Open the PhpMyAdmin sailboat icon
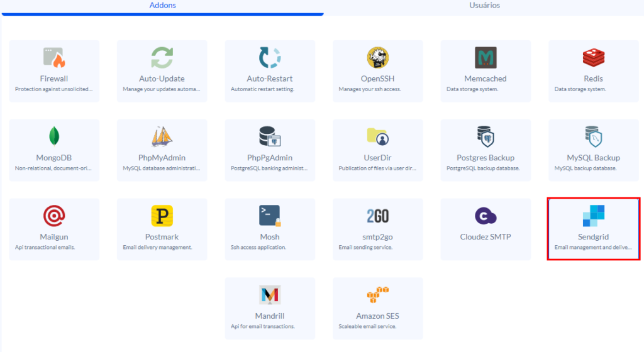 point(162,136)
